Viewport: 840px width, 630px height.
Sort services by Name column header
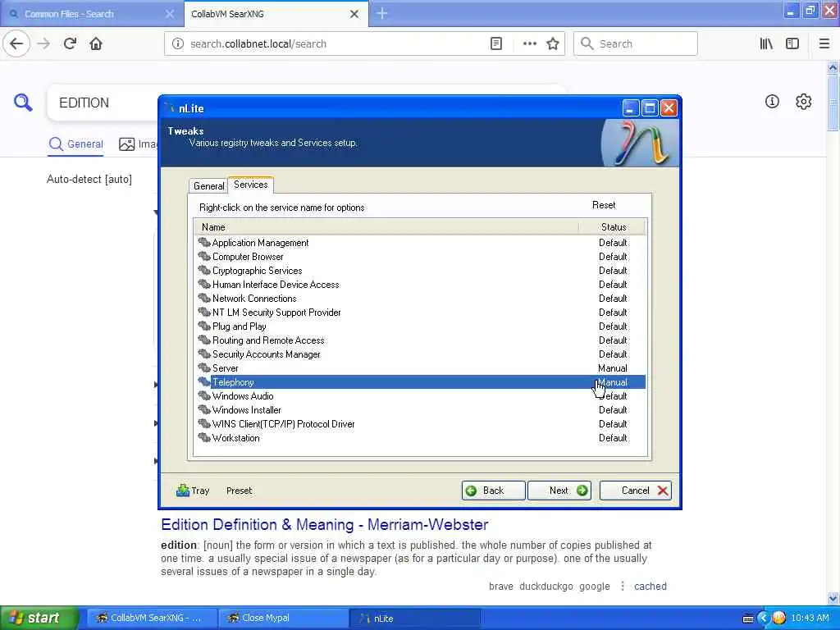pyautogui.click(x=386, y=227)
